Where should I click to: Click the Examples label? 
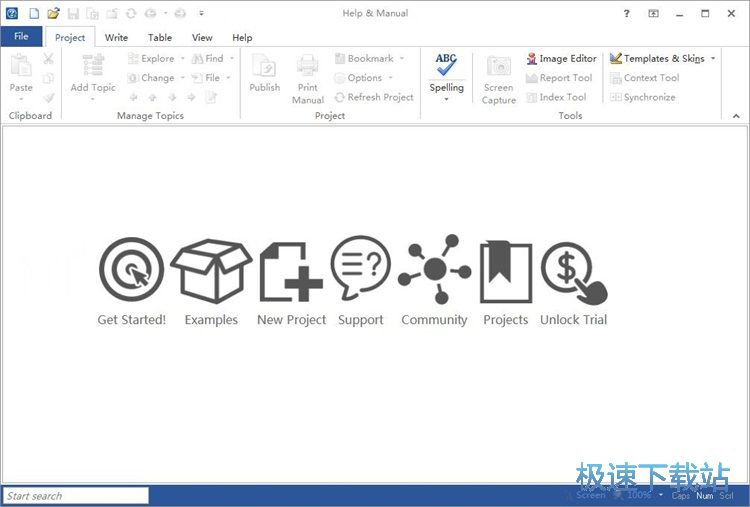pyautogui.click(x=211, y=320)
